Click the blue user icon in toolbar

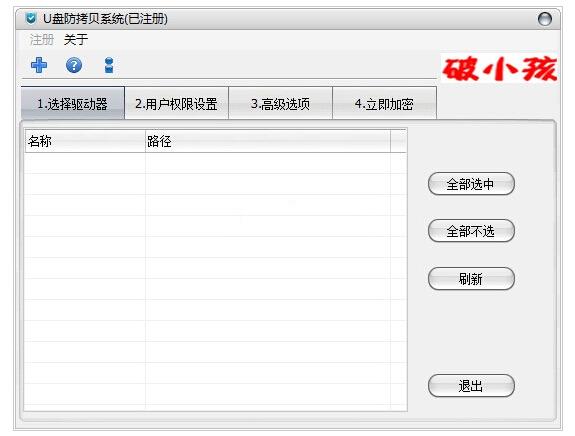click(x=109, y=65)
